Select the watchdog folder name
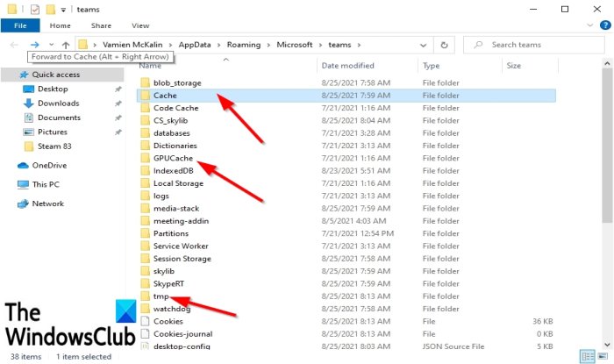This screenshot has height=364, width=614. tap(172, 309)
